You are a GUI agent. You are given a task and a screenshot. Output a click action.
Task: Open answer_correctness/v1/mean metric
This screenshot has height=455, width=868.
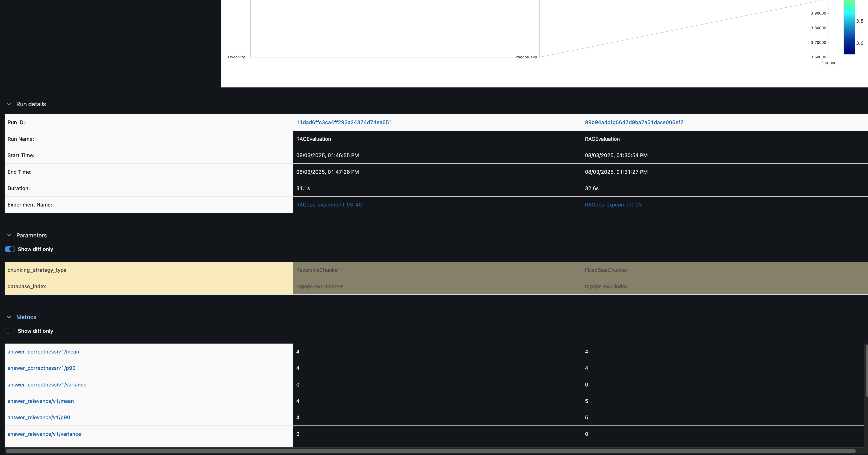click(x=44, y=352)
